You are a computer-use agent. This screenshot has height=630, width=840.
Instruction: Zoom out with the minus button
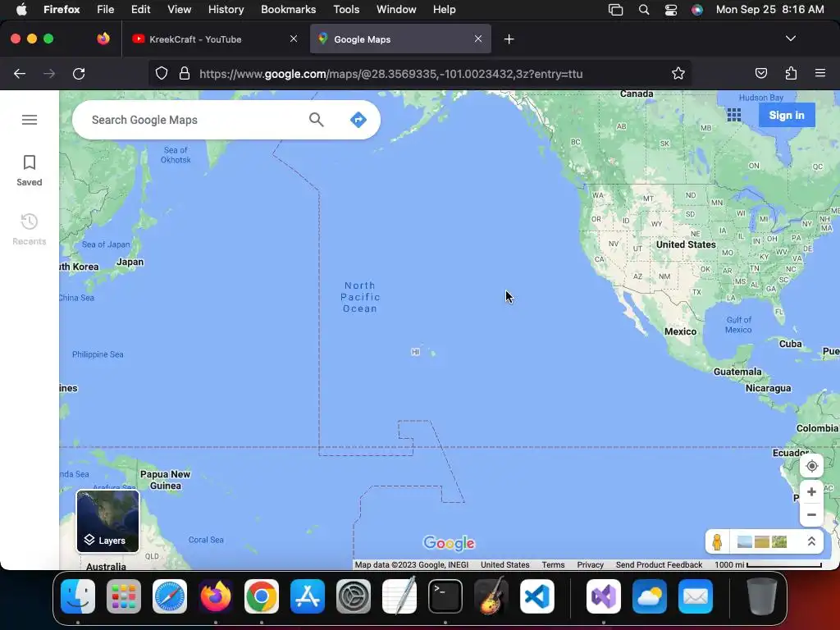pos(811,515)
